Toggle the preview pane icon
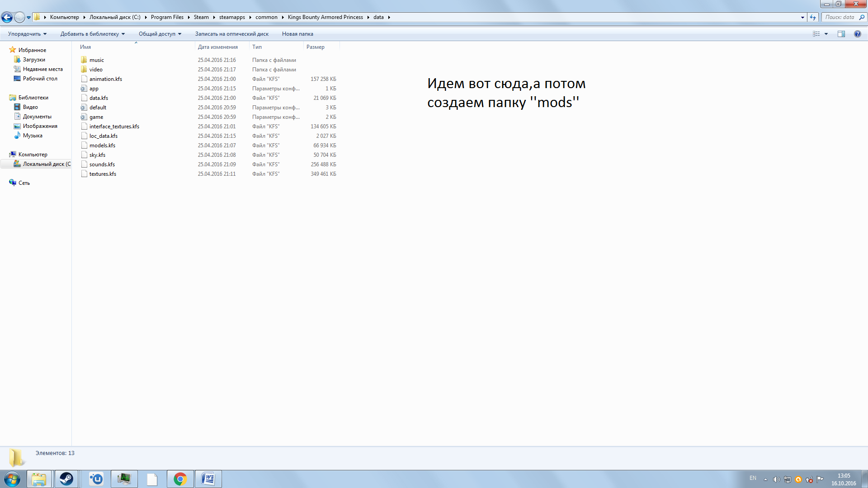 click(841, 34)
